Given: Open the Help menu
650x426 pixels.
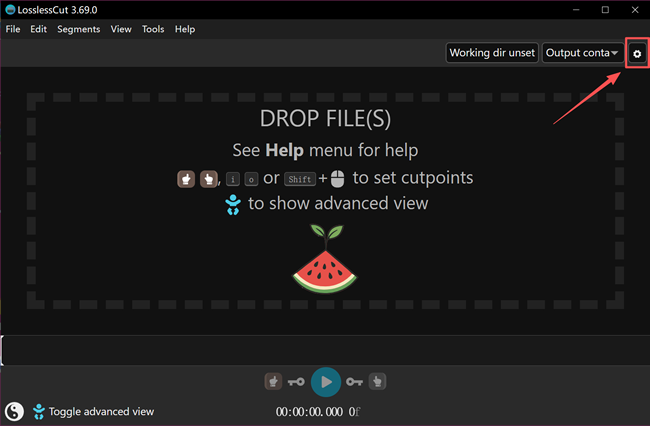Looking at the screenshot, I should point(184,29).
